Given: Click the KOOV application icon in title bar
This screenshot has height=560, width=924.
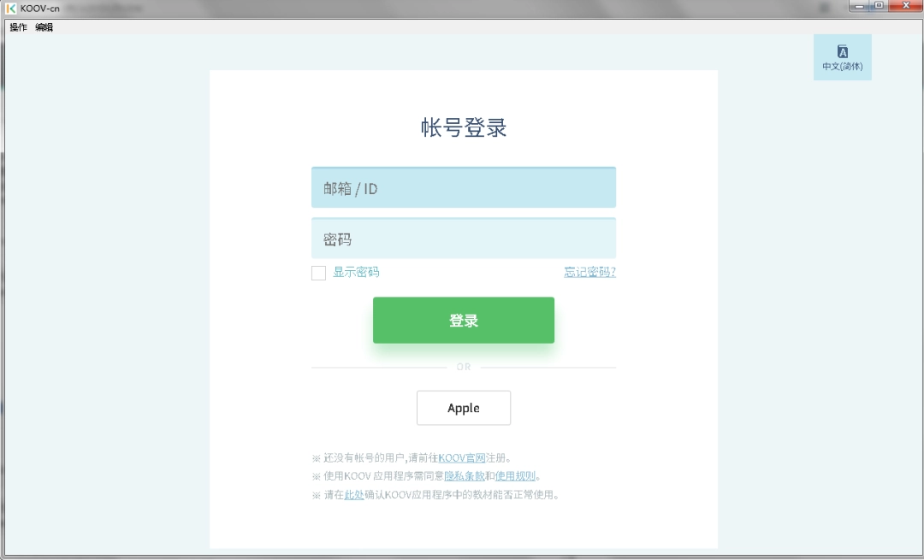Looking at the screenshot, I should [10, 8].
